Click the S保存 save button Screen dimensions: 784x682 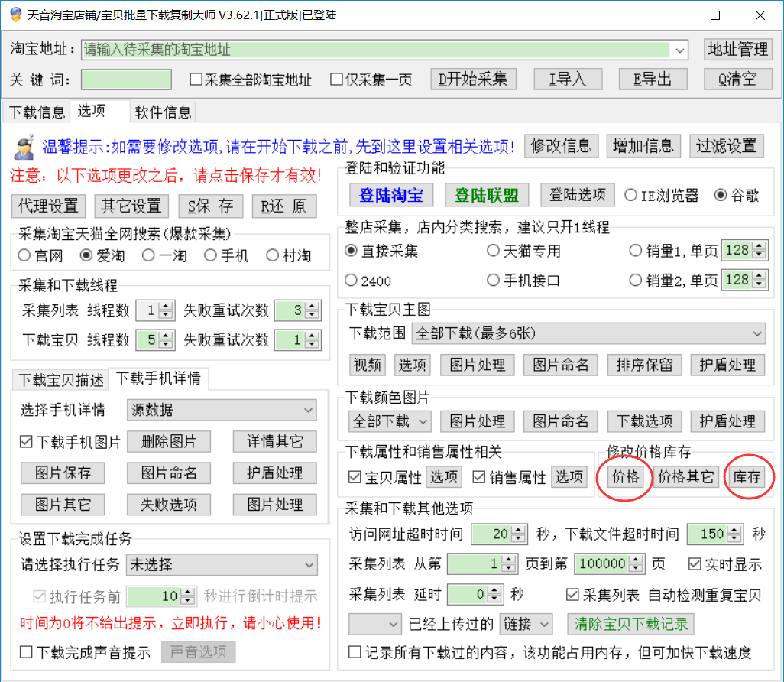click(x=210, y=206)
